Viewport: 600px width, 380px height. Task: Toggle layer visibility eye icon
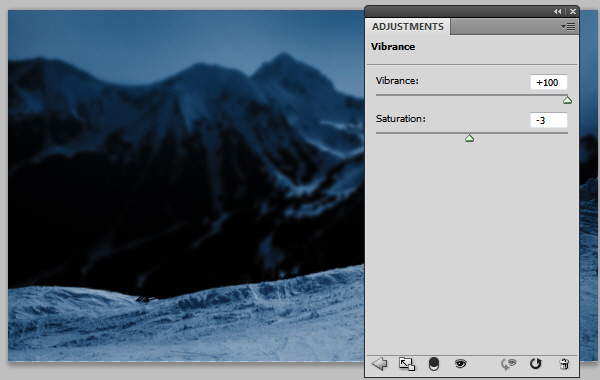click(461, 363)
